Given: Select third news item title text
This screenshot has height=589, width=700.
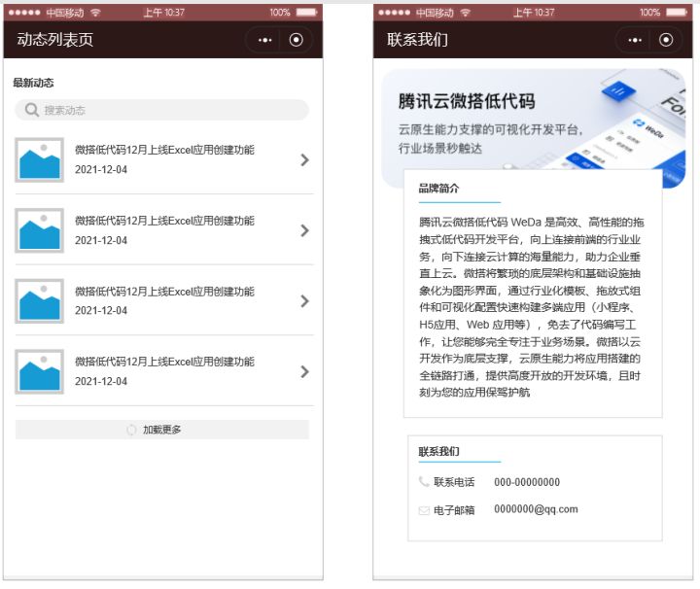Looking at the screenshot, I should (164, 292).
